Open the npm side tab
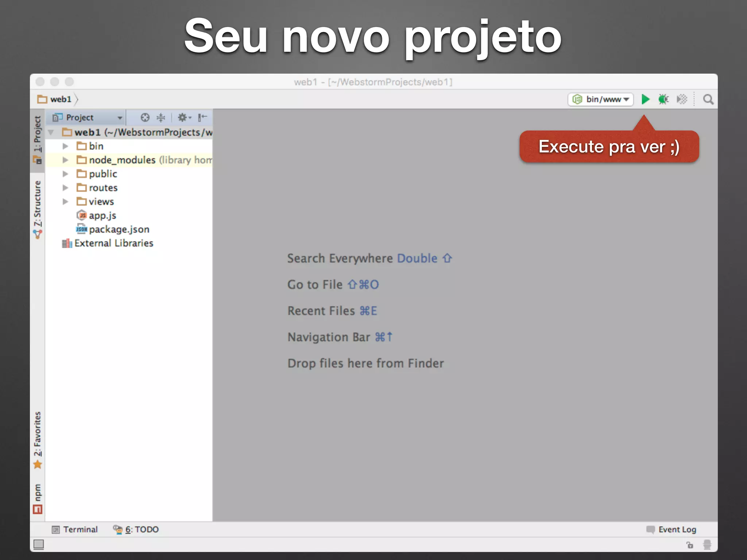The image size is (747, 560). coord(38,498)
